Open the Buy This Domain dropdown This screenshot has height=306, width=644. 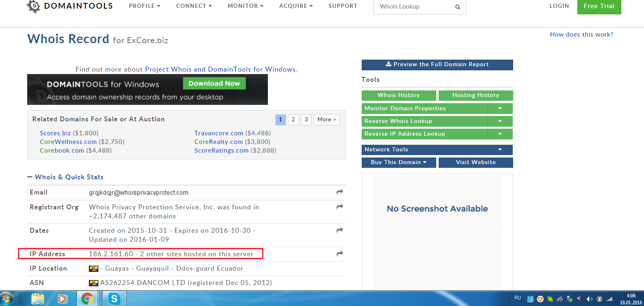(x=398, y=162)
